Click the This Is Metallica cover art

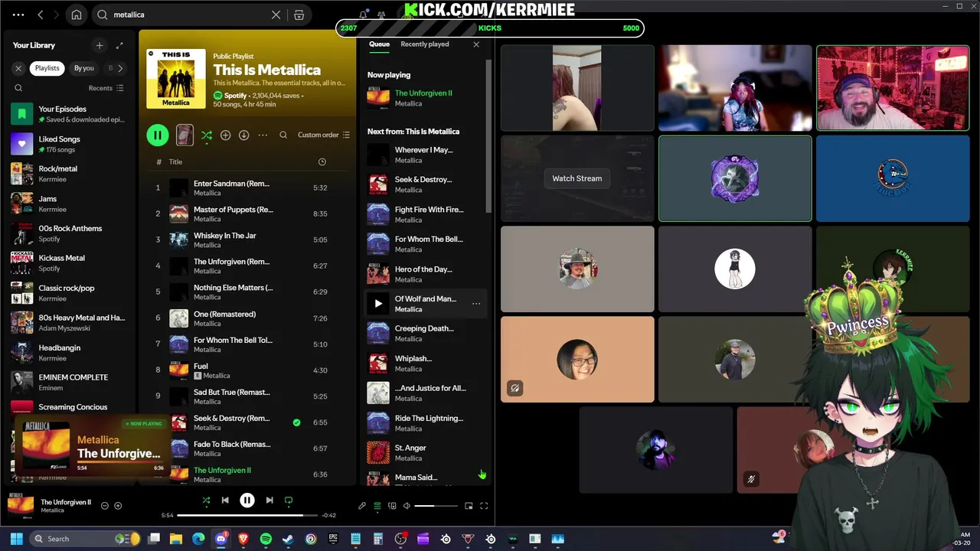coord(176,79)
